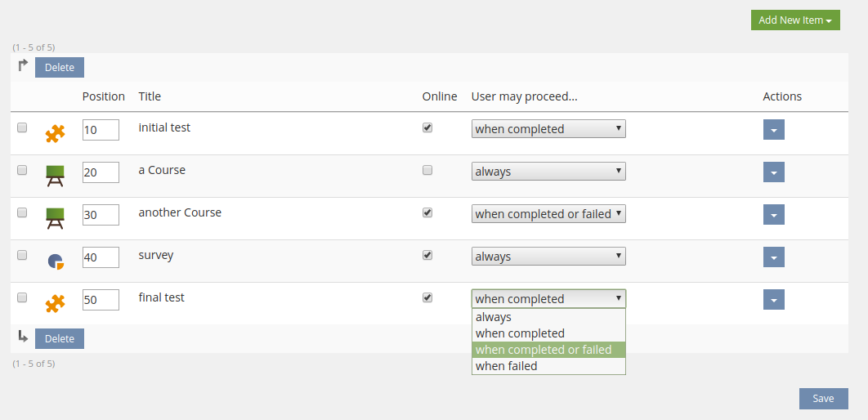Click the chalkboard icon beside another Course
The height and width of the screenshot is (420, 868).
tap(55, 217)
